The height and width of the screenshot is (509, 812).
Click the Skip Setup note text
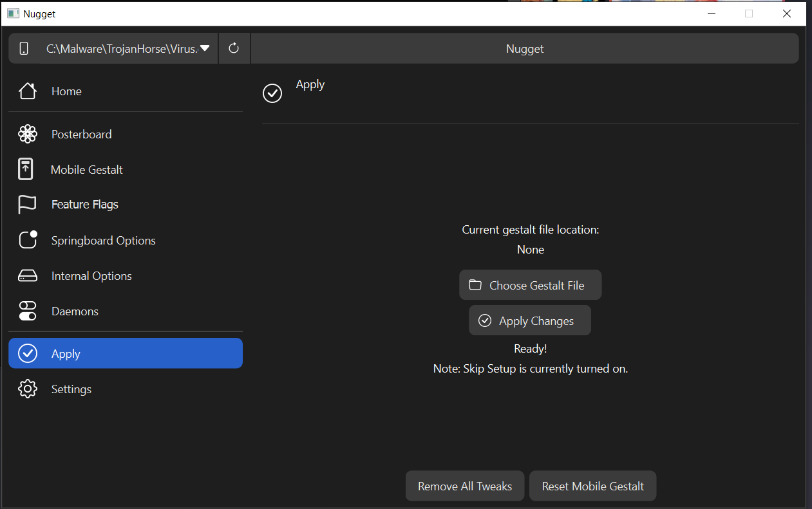point(531,369)
